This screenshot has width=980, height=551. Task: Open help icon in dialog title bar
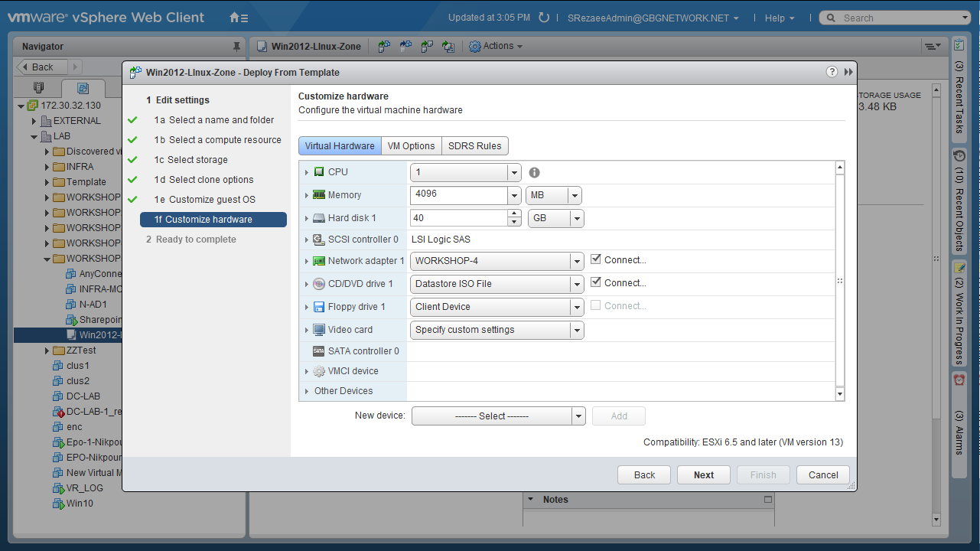tap(832, 72)
